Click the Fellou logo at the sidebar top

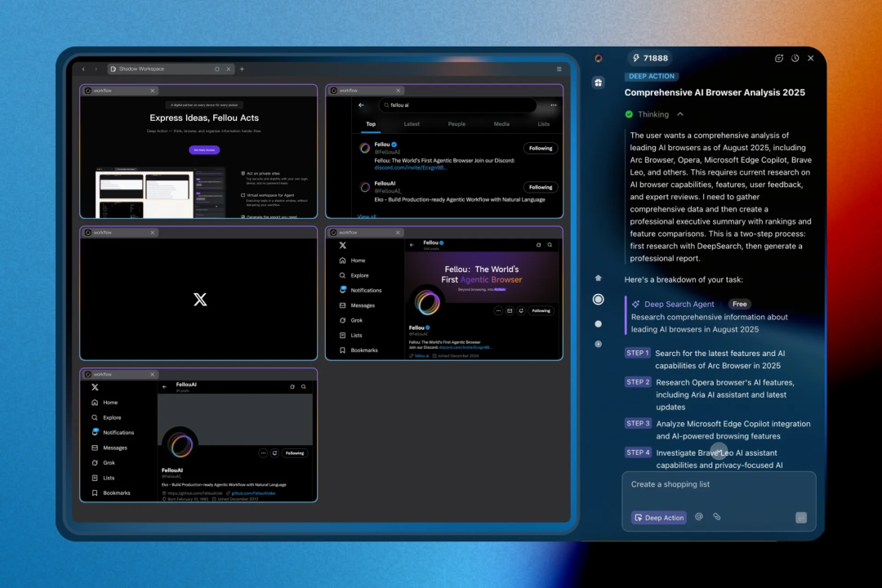pos(599,58)
